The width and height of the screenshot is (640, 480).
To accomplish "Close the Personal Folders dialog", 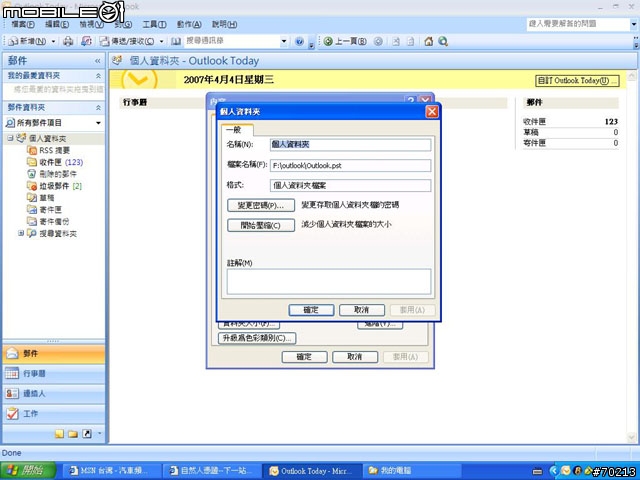I will (x=432, y=112).
